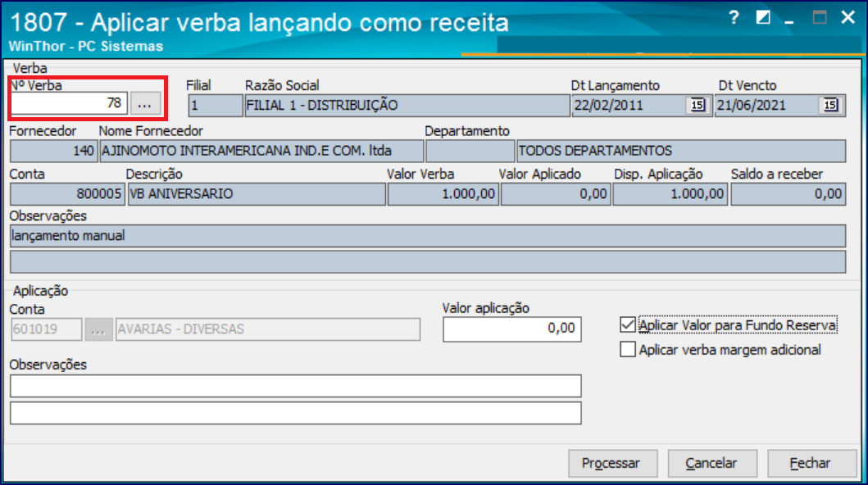Click the Cancelar button
This screenshot has height=485, width=868.
[712, 464]
